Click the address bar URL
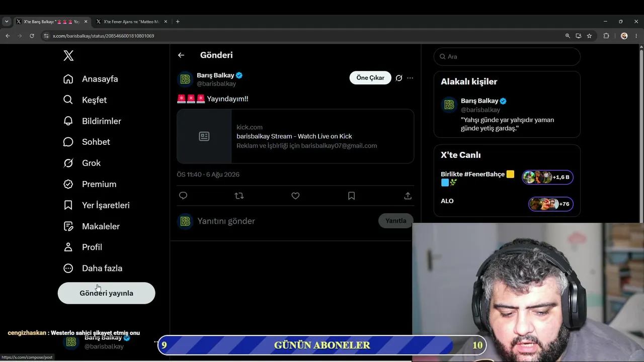 [104, 36]
